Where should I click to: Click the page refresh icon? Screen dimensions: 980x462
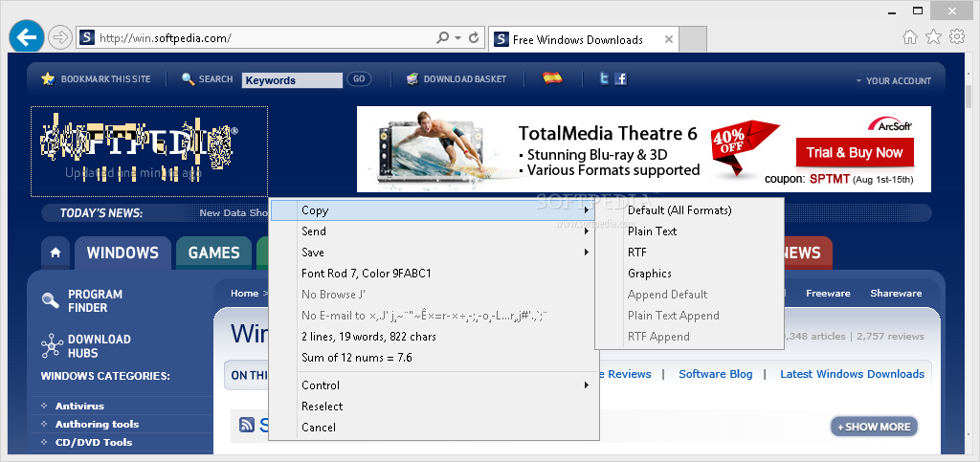coord(474,38)
